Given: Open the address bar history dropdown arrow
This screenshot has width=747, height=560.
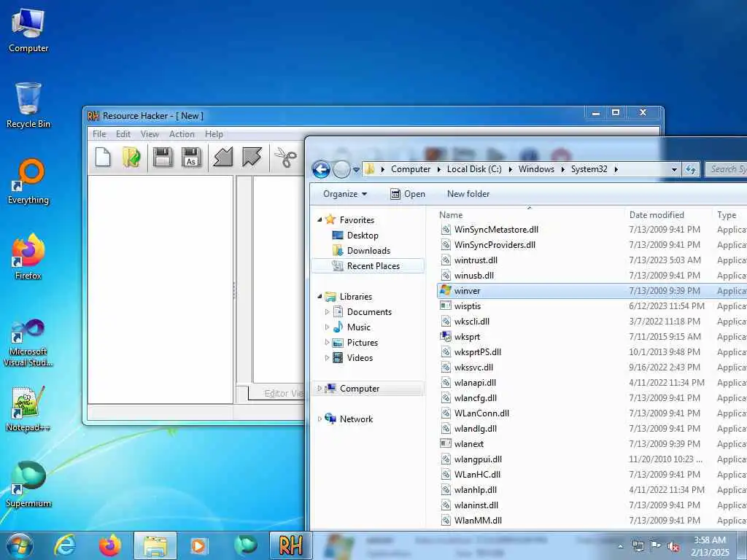Looking at the screenshot, I should click(674, 169).
